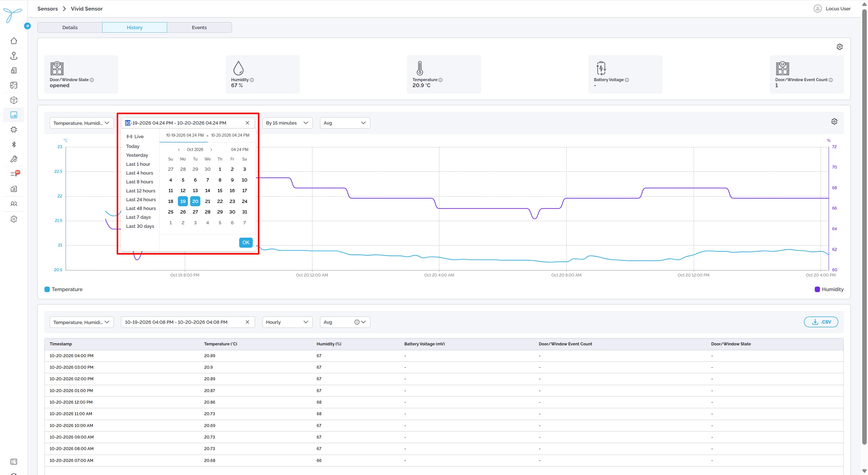Viewport: 868px width, 475px height.
Task: Select the Last 7 days preset
Action: [x=138, y=217]
